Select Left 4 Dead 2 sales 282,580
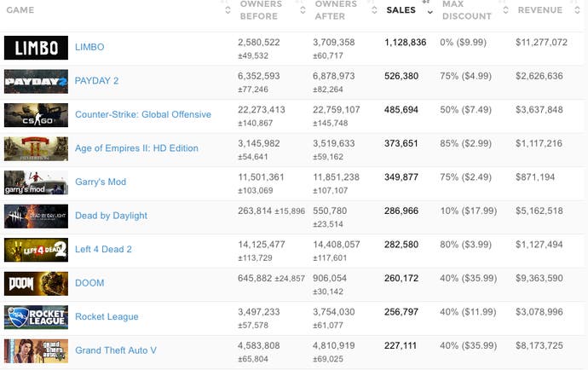 click(x=401, y=245)
